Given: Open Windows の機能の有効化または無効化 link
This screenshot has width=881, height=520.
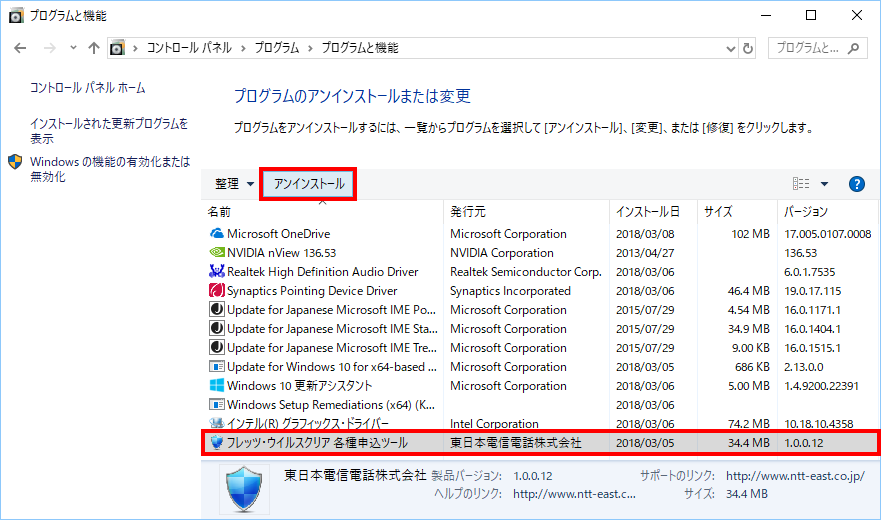Looking at the screenshot, I should 108,169.
